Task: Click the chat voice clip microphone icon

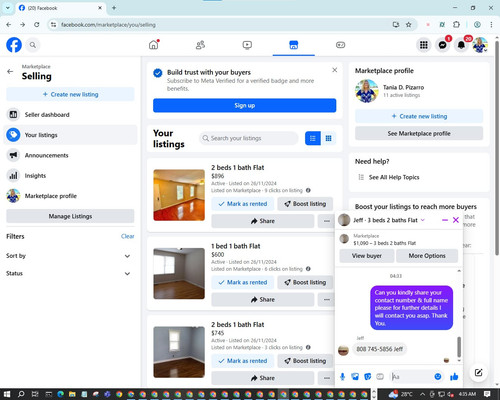Action: 342,377
